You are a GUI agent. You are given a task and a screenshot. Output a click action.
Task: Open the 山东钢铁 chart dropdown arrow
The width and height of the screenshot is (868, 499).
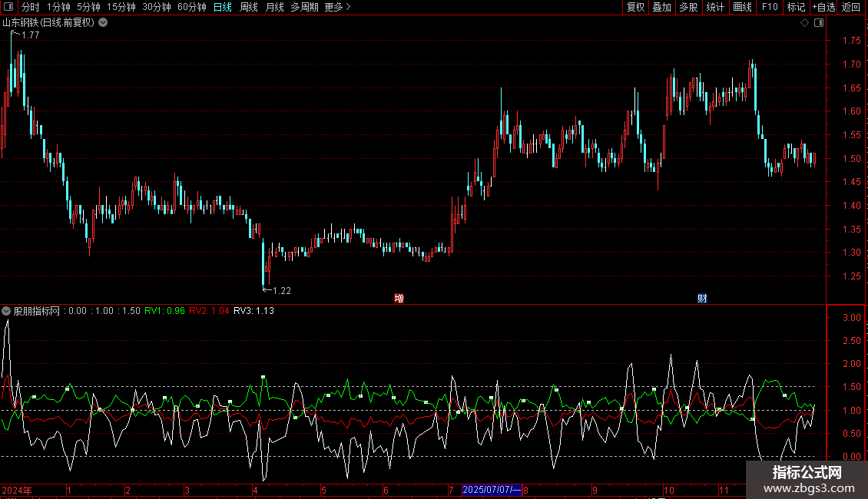103,23
